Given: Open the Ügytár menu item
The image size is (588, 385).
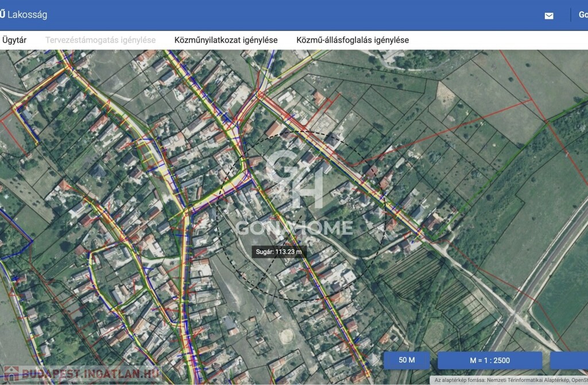Looking at the screenshot, I should pyautogui.click(x=14, y=40).
